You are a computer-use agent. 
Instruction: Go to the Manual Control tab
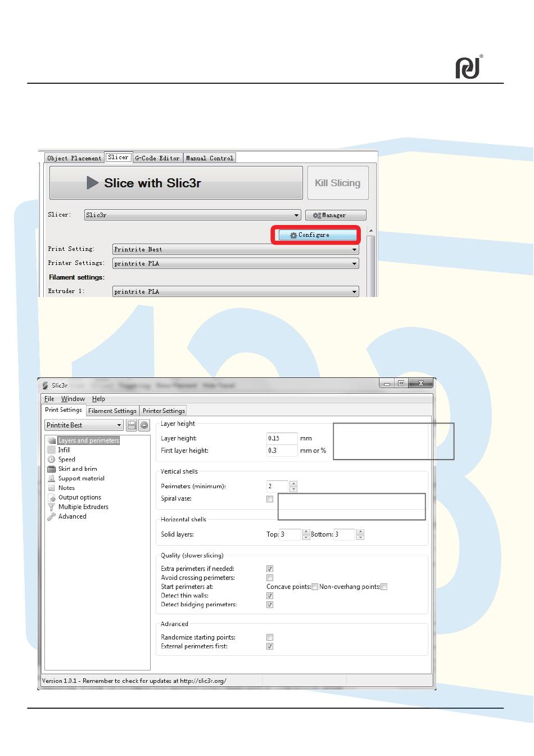point(210,158)
